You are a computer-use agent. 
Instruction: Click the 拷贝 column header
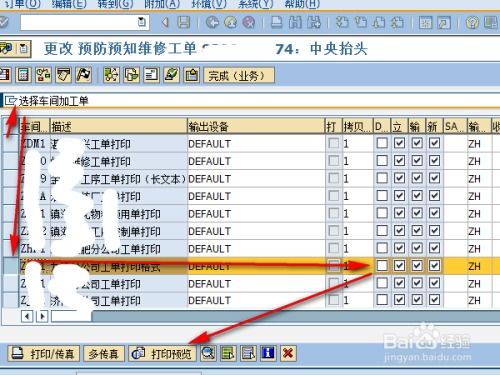coord(357,126)
